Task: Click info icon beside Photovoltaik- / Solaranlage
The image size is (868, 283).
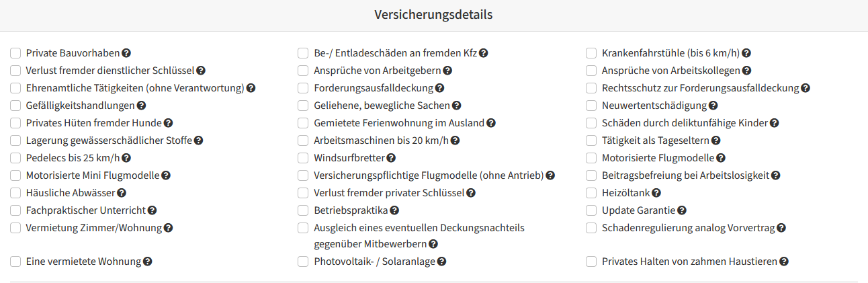Action: [442, 261]
